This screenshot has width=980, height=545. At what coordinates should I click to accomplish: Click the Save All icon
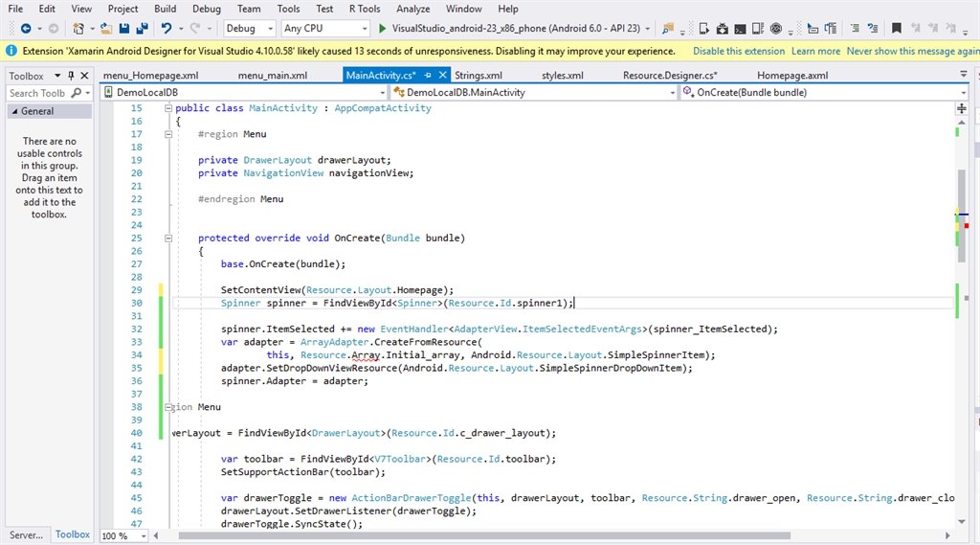pyautogui.click(x=143, y=28)
